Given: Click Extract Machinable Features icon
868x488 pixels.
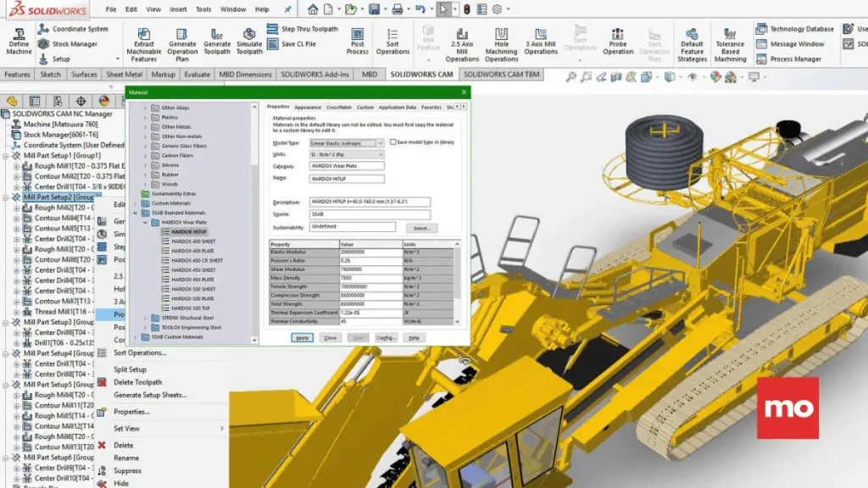Looking at the screenshot, I should click(144, 34).
